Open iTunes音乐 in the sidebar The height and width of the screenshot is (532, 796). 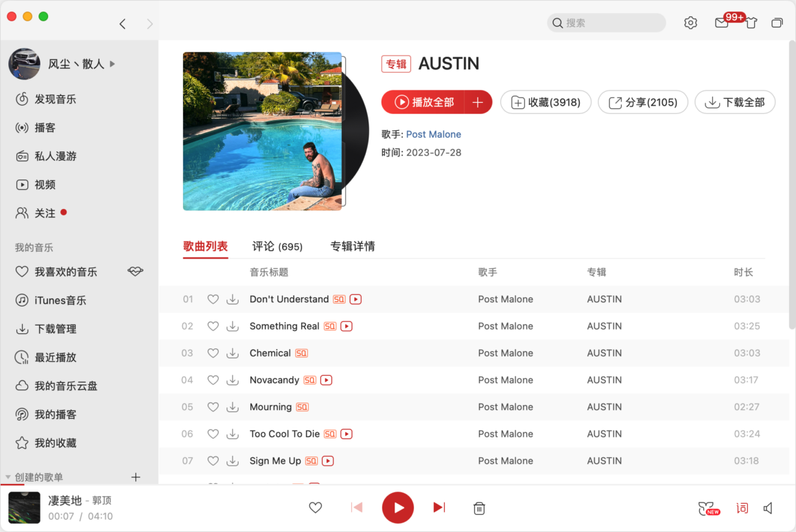51,300
